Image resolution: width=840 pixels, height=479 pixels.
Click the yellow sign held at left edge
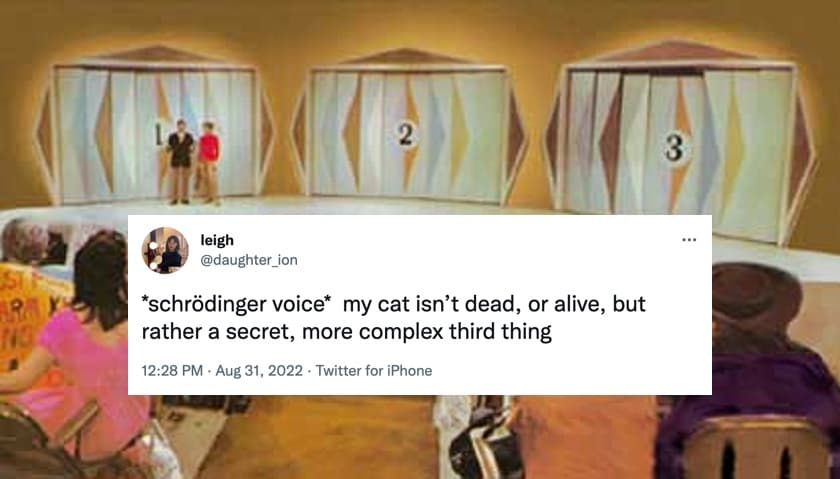click(27, 316)
